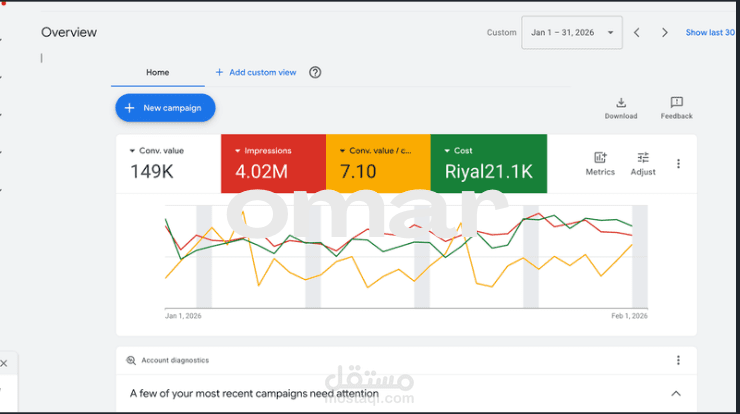Image resolution: width=740 pixels, height=414 pixels.
Task: Click the Custom date range label
Action: 502,33
